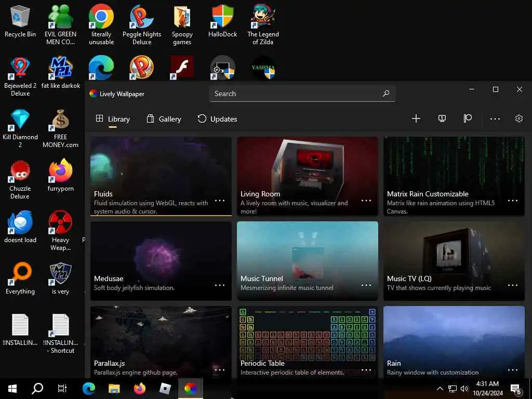Open Task View on the taskbar
The height and width of the screenshot is (399, 532).
(x=62, y=389)
